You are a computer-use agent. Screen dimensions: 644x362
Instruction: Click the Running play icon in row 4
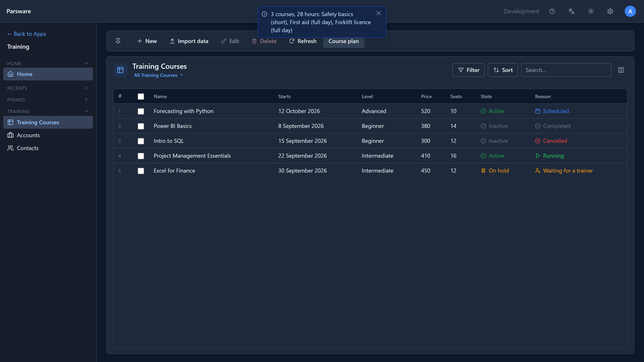(538, 156)
